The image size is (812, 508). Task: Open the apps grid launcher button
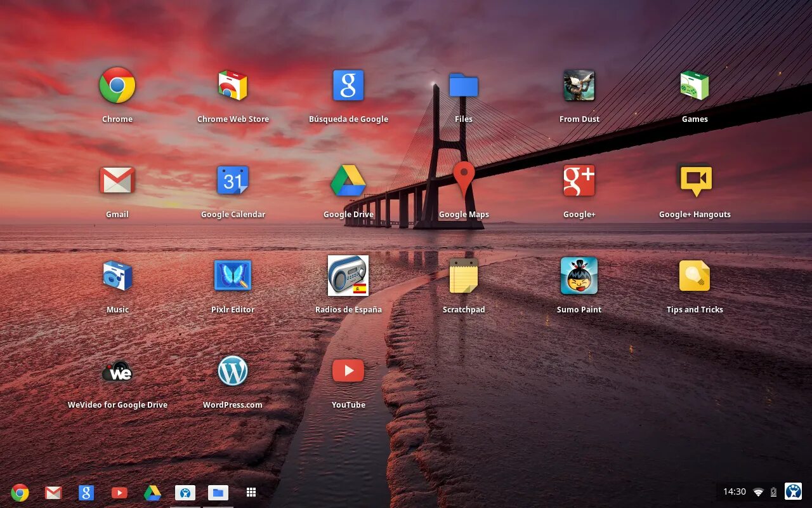pos(251,492)
